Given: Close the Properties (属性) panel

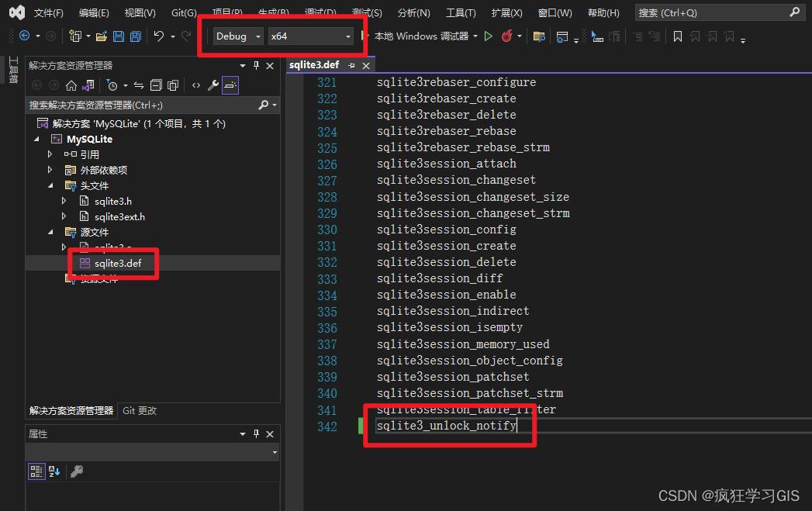Looking at the screenshot, I should click(x=270, y=434).
